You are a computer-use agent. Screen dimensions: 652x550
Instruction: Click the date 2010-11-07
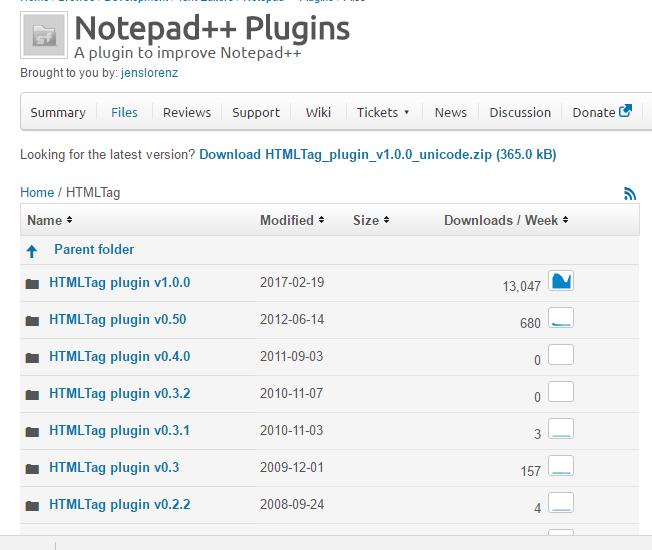(x=291, y=394)
